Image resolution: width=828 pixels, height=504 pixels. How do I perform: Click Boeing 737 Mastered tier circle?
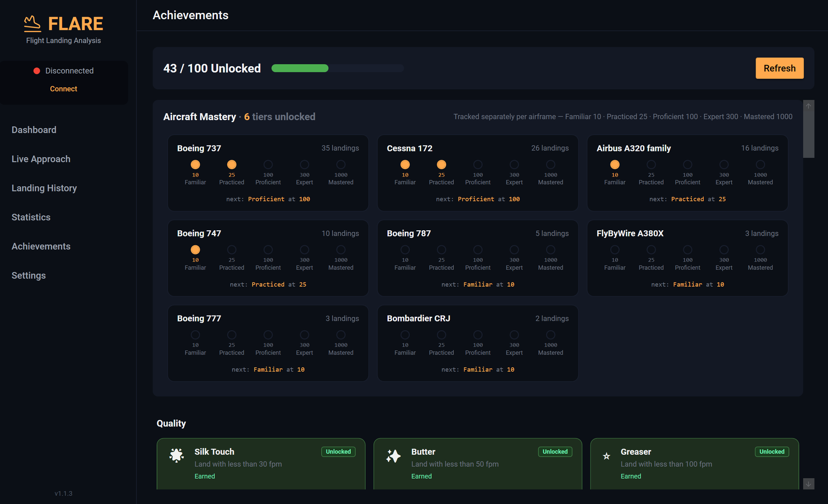[341, 165]
